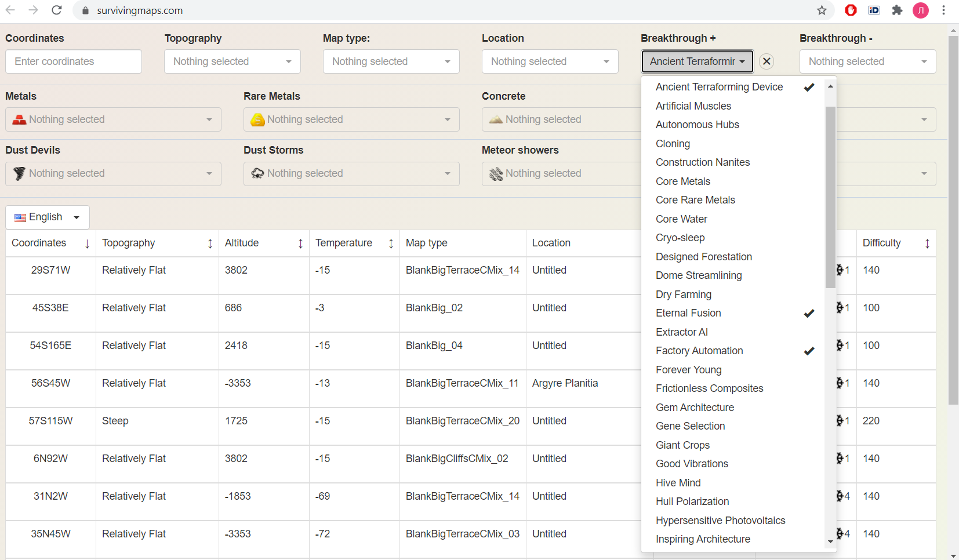Viewport: 959px width, 560px height.
Task: Focus the Enter coordinates text field
Action: [74, 61]
